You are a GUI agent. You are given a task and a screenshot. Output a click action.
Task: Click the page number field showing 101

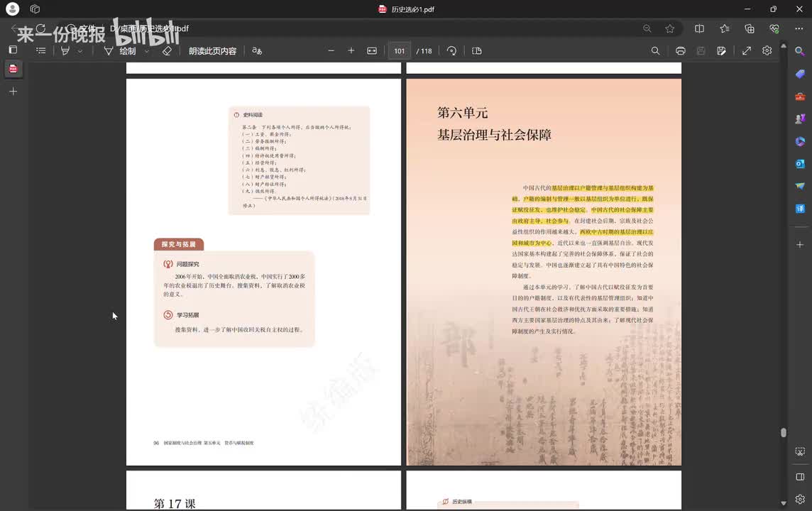[x=400, y=50]
